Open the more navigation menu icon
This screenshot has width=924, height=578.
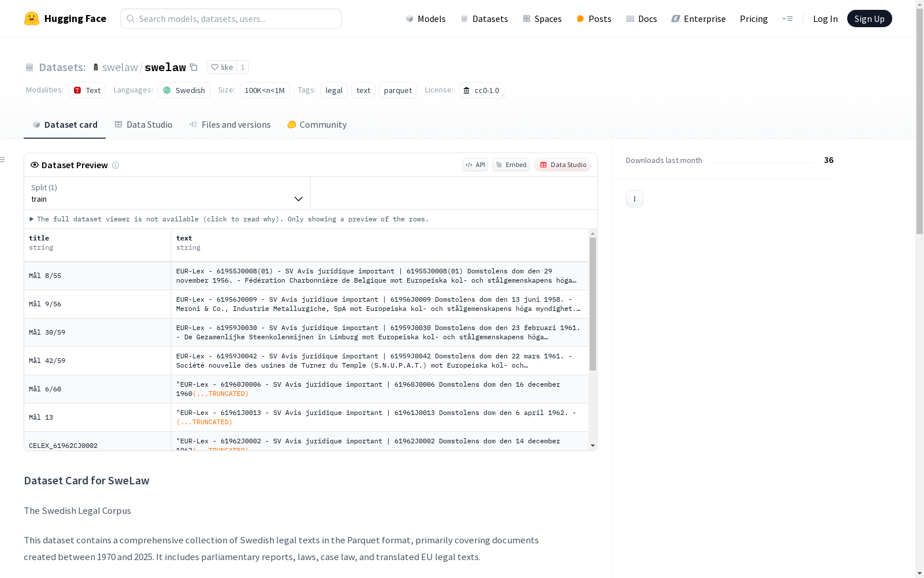(787, 18)
